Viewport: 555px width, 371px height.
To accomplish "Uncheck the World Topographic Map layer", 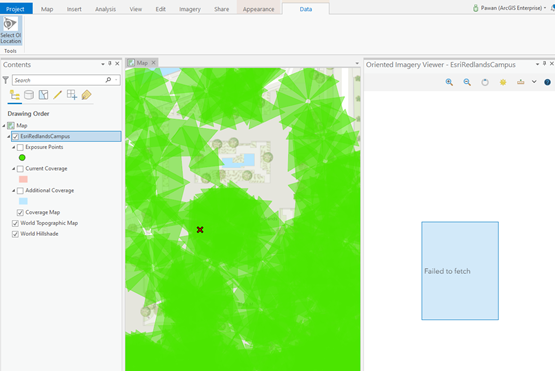I will pyautogui.click(x=15, y=223).
